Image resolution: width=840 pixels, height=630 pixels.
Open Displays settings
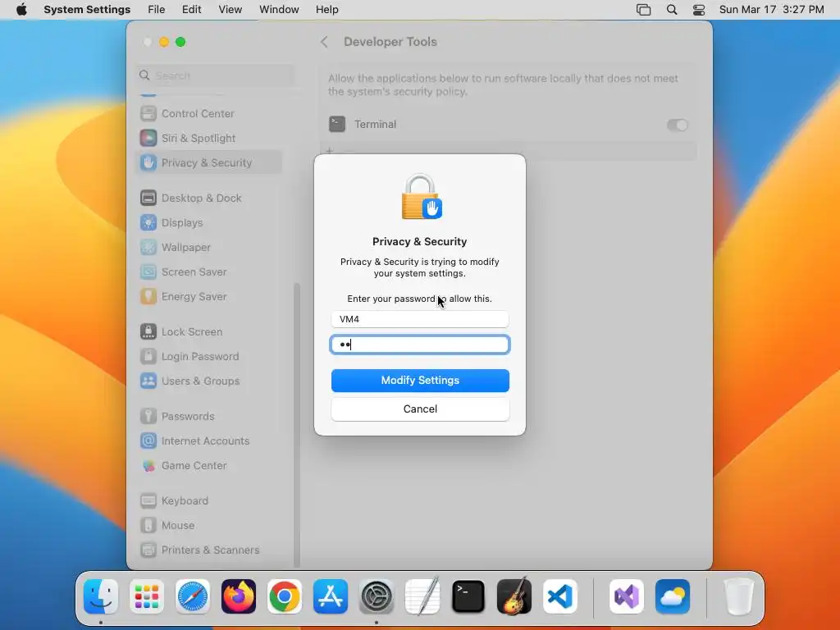click(208, 223)
